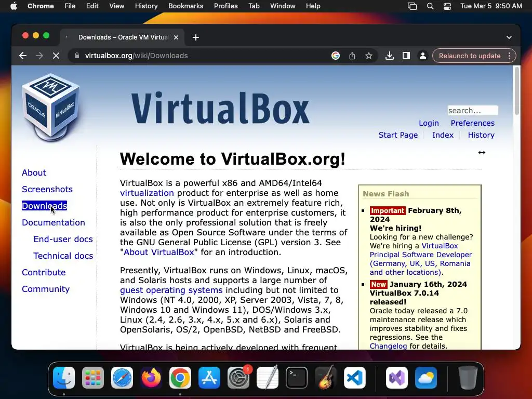Screen dimensions: 532x399
Task: Open the Chrome app menu
Action: [x=41, y=6]
